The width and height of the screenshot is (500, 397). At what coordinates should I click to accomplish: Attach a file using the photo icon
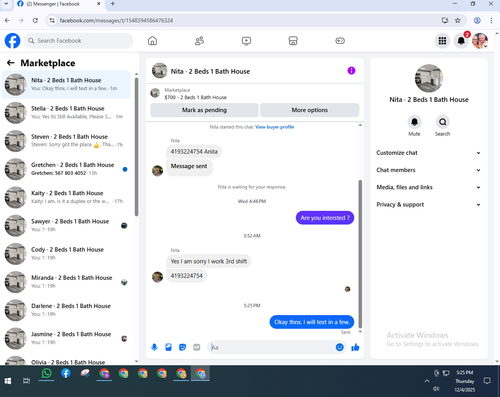(x=168, y=347)
